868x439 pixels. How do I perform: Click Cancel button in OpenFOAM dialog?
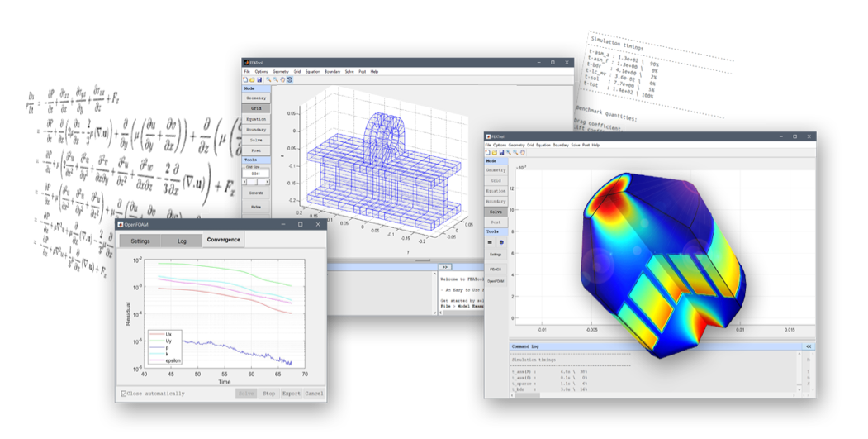click(x=314, y=394)
